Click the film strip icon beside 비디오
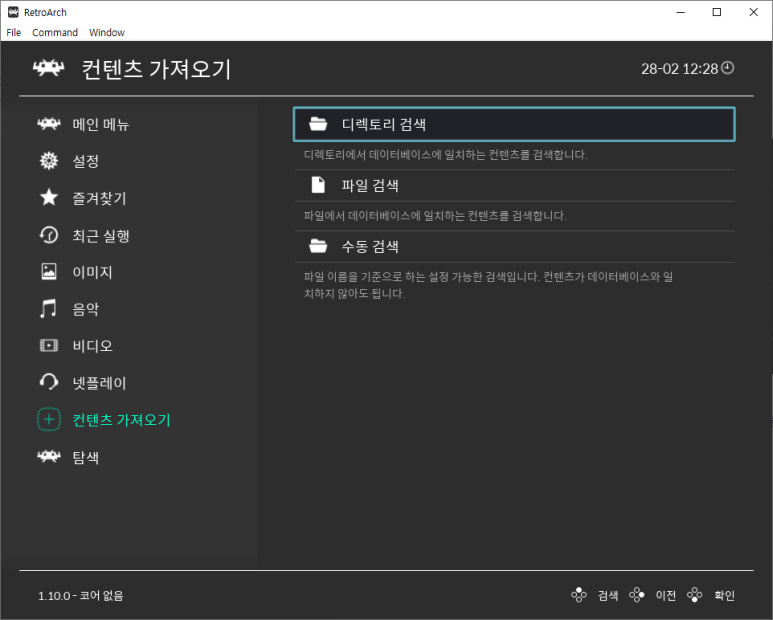 (49, 345)
